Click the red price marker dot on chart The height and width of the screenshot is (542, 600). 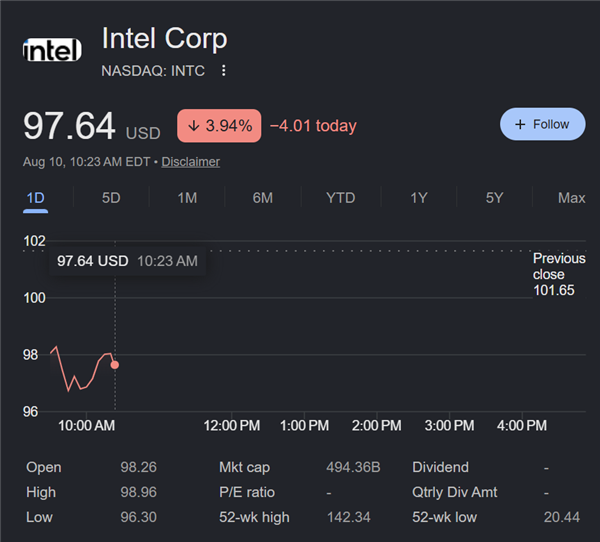coord(114,365)
